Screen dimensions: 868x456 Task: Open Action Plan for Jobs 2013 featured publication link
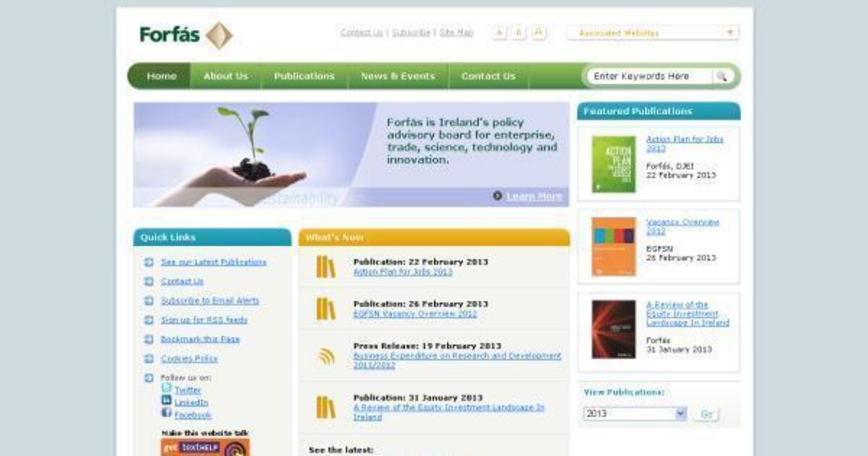685,143
